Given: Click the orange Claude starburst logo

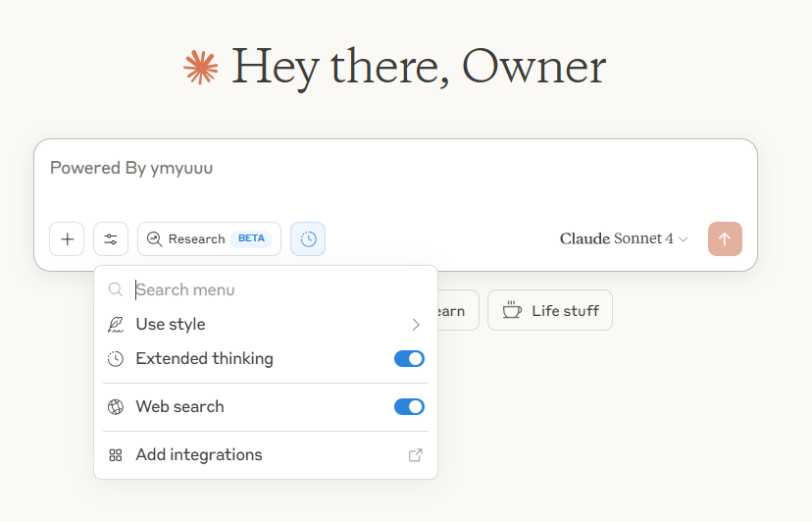Looking at the screenshot, I should point(201,67).
